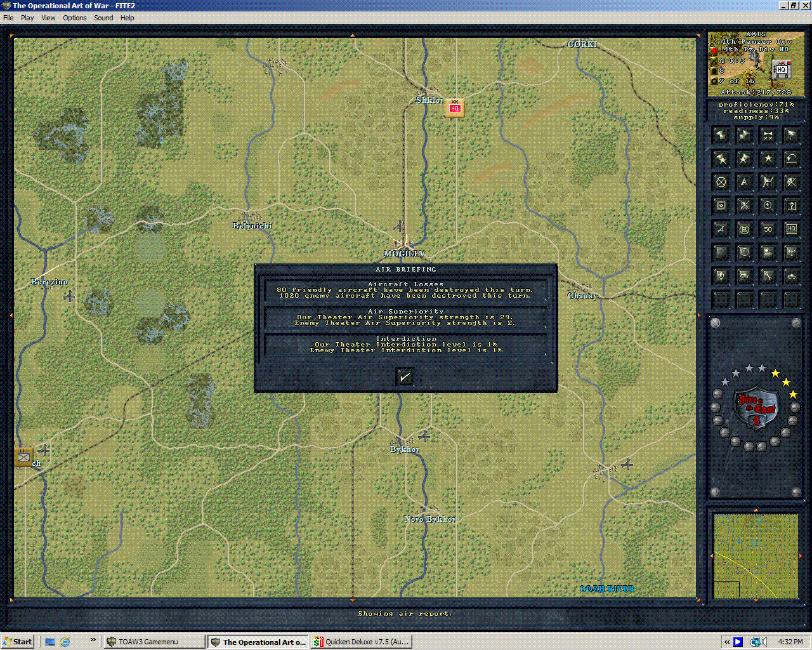The width and height of the screenshot is (812, 650).
Task: Click the aircraft air-unit button
Action: (791, 252)
